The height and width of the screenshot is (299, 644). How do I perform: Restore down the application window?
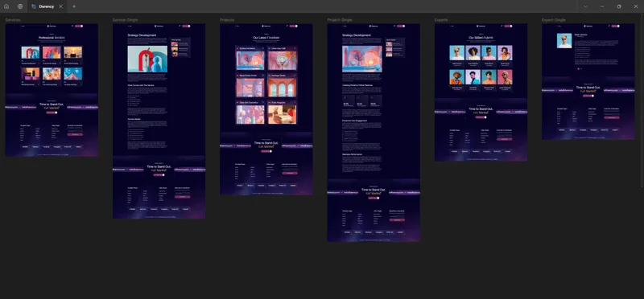tap(619, 6)
